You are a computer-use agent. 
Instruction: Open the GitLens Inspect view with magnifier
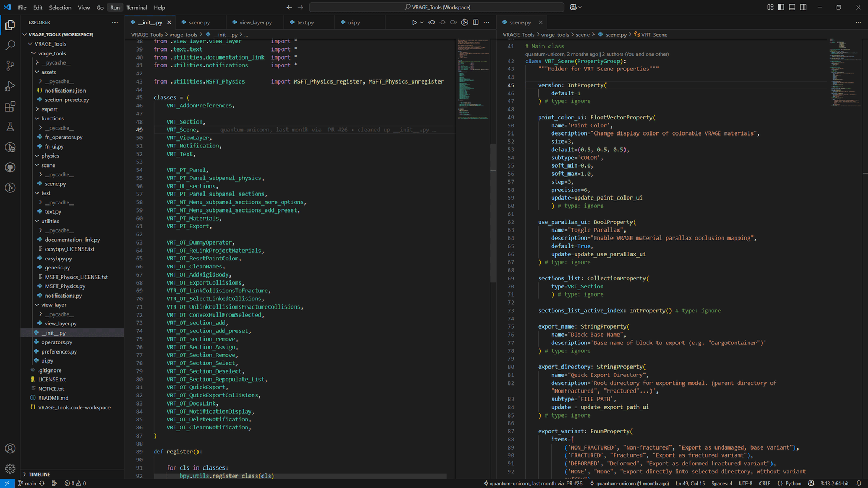pyautogui.click(x=10, y=147)
